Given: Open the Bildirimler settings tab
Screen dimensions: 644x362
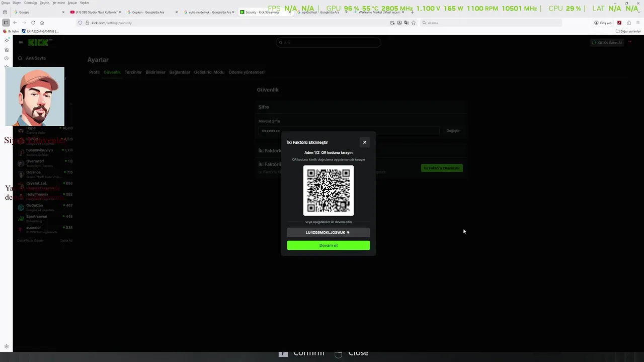Looking at the screenshot, I should click(x=155, y=72).
